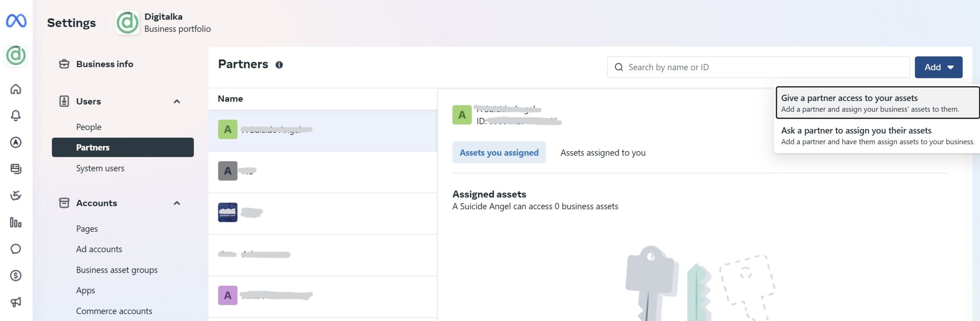Screen dimensions: 980x321
Task: Open the Add dropdown button
Action: point(938,67)
